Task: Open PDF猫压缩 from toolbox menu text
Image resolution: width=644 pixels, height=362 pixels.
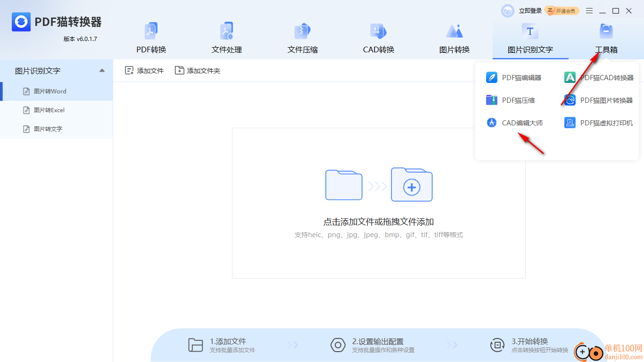Action: coord(518,100)
